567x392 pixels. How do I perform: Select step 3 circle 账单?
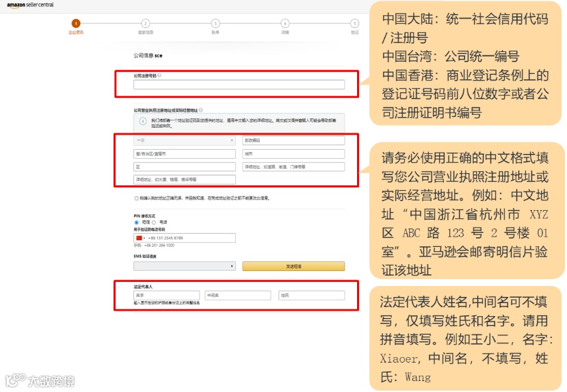(x=215, y=23)
